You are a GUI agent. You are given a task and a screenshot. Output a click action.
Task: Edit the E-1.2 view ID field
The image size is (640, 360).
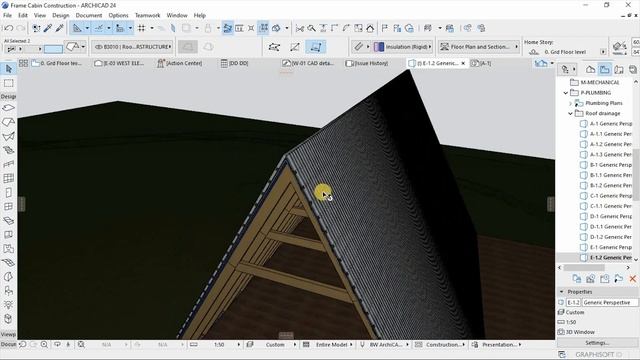point(573,302)
